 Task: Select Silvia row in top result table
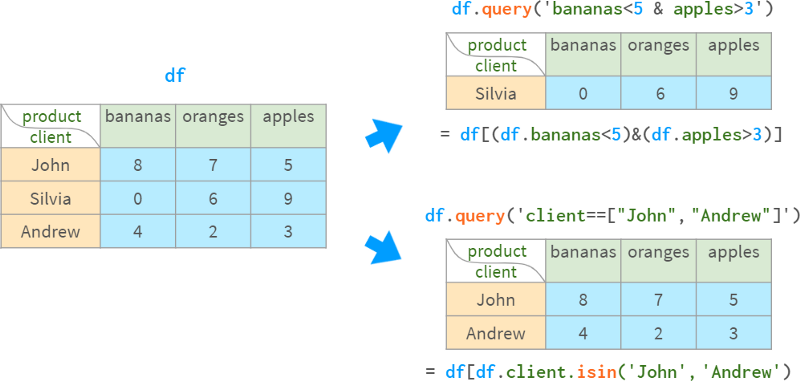point(609,93)
